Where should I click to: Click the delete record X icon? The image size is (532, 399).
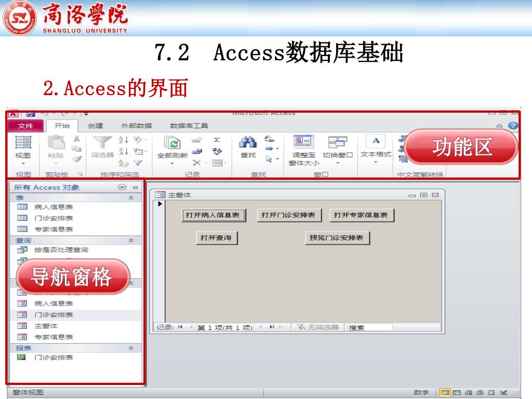point(196,163)
